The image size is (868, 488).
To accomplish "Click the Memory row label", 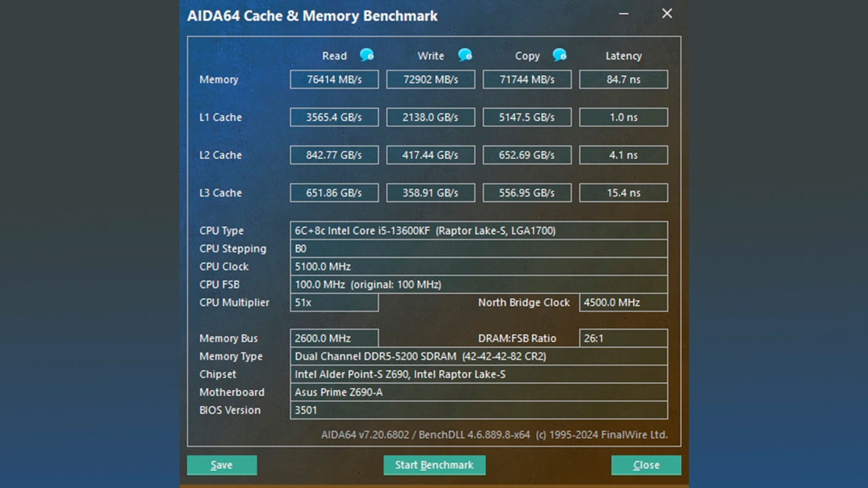I will click(219, 79).
